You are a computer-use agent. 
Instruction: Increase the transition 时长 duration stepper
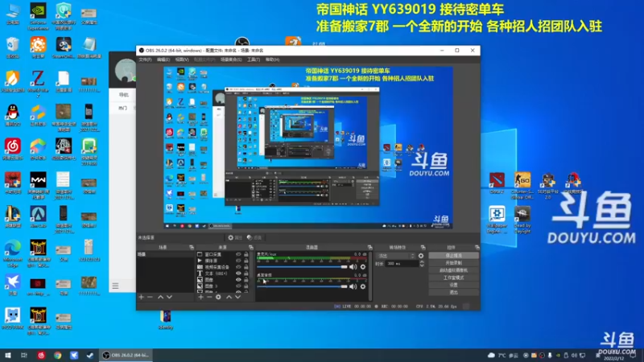tap(422, 262)
